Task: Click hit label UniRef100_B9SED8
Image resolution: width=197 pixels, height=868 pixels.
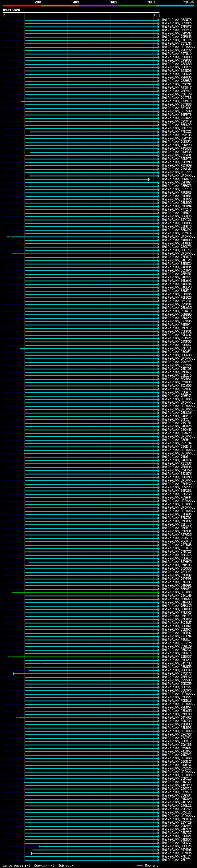Action: (177, 71)
